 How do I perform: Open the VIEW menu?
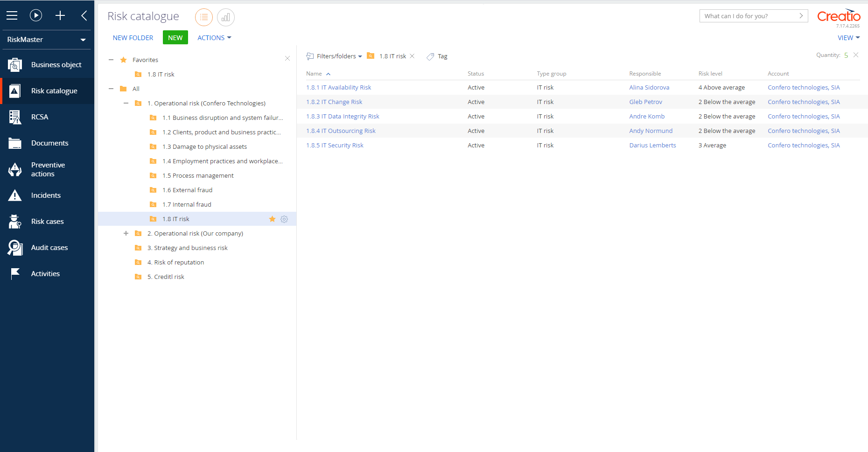[x=848, y=38]
